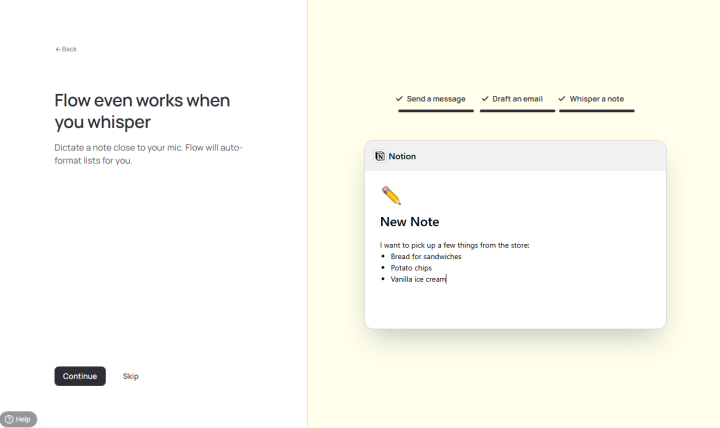This screenshot has width=720, height=428.
Task: Click at the end of Vanilla ice cream
Action: 446,279
